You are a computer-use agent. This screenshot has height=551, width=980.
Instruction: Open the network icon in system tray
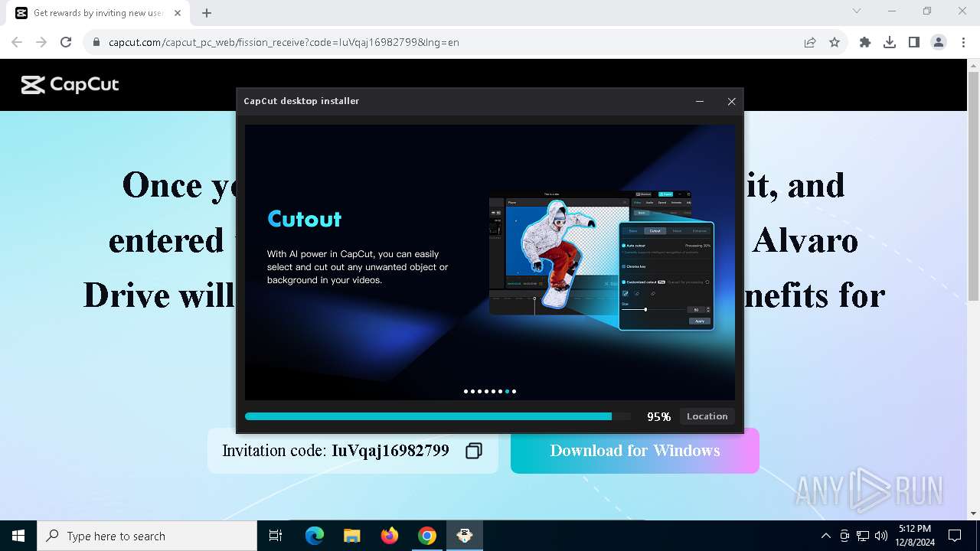click(x=863, y=536)
